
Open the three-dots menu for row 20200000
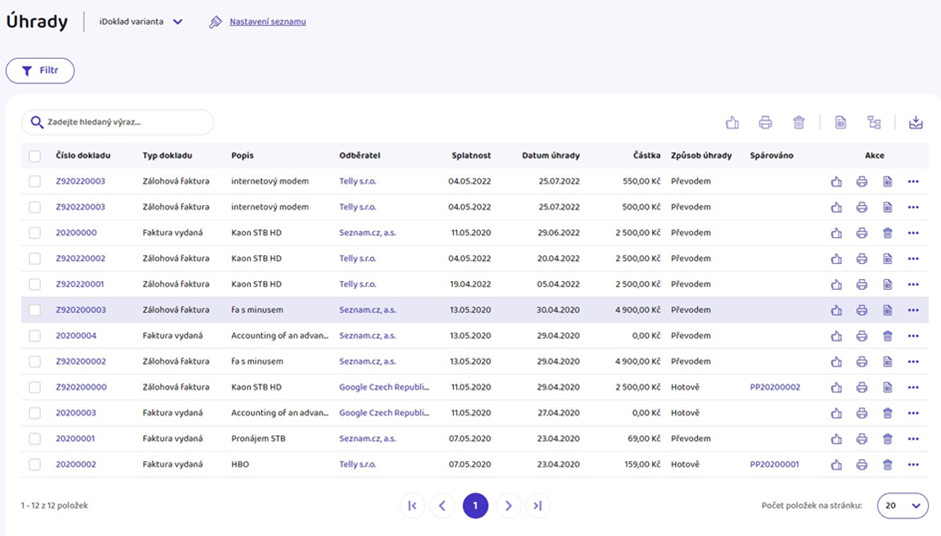[913, 233]
